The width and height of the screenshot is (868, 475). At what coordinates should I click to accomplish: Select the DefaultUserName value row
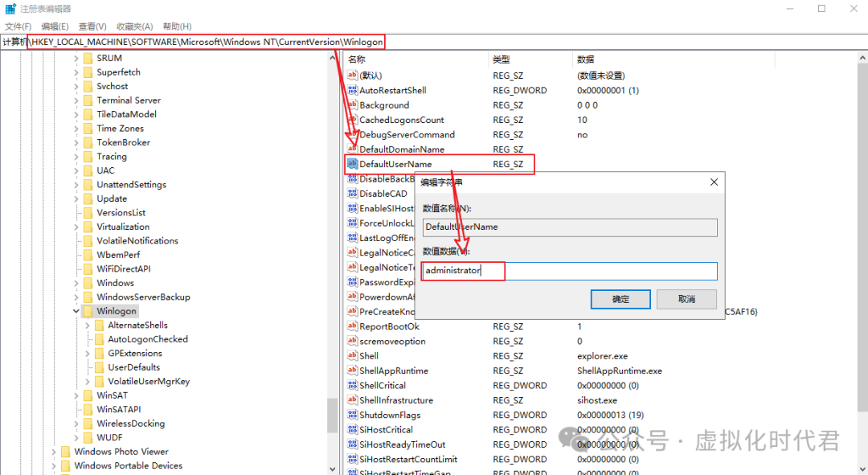[x=440, y=164]
